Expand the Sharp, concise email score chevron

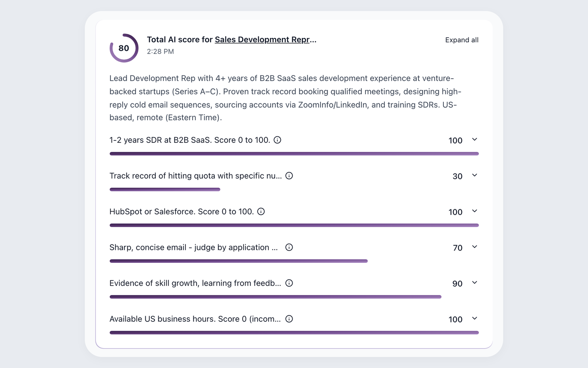[x=475, y=247]
